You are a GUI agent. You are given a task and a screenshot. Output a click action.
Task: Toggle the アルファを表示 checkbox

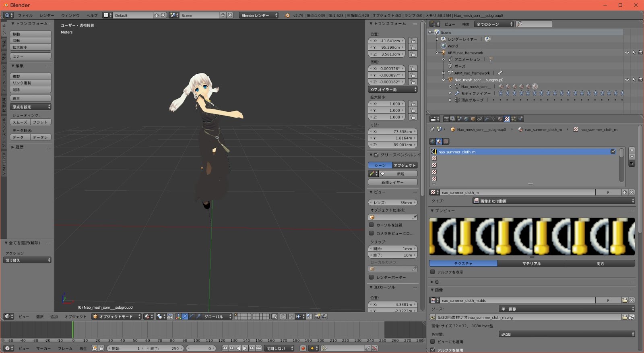tap(433, 272)
